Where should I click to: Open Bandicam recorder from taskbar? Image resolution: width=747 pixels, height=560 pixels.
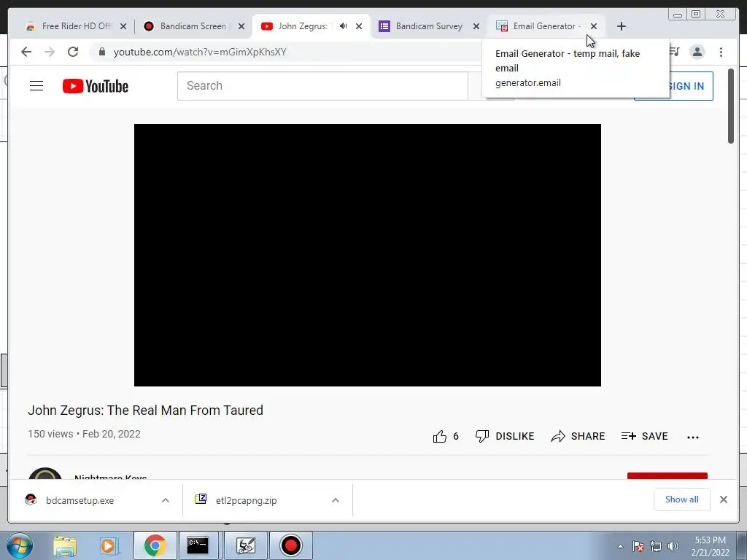[x=291, y=545]
